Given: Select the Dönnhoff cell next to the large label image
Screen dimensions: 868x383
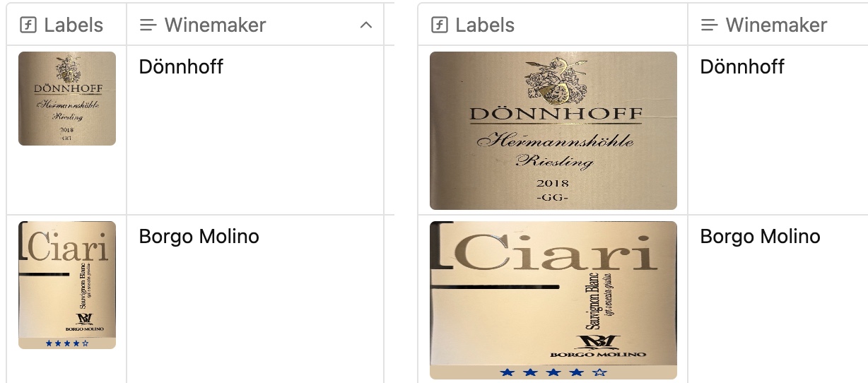Looking at the screenshot, I should [x=778, y=130].
